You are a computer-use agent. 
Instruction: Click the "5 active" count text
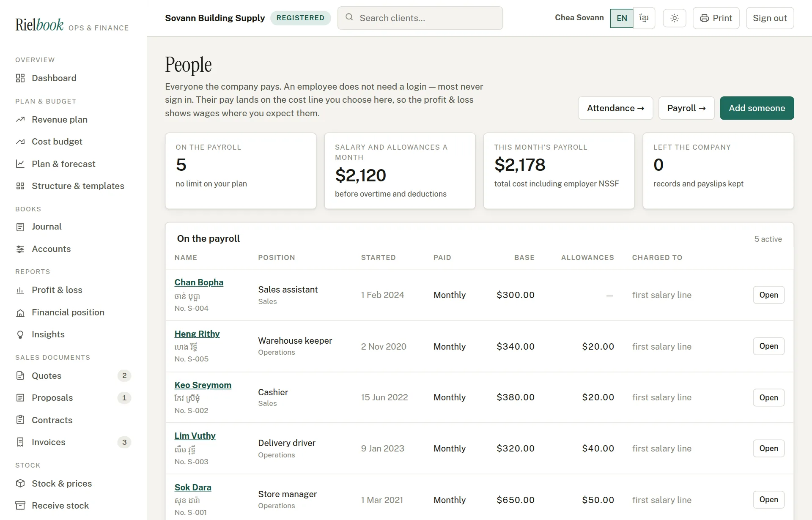coord(768,239)
